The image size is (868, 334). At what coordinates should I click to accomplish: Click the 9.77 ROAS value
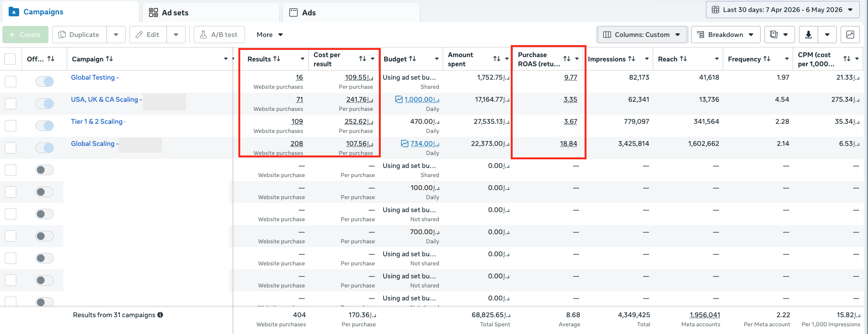pos(571,77)
